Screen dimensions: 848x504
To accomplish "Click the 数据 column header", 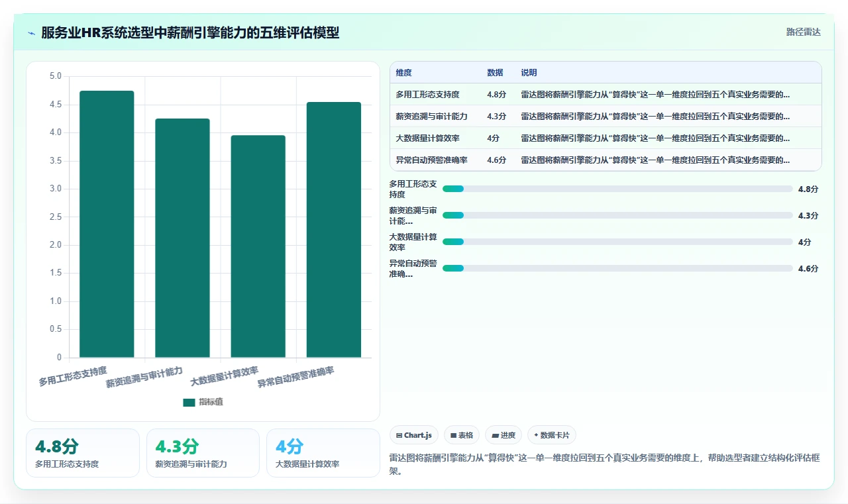I will [495, 73].
